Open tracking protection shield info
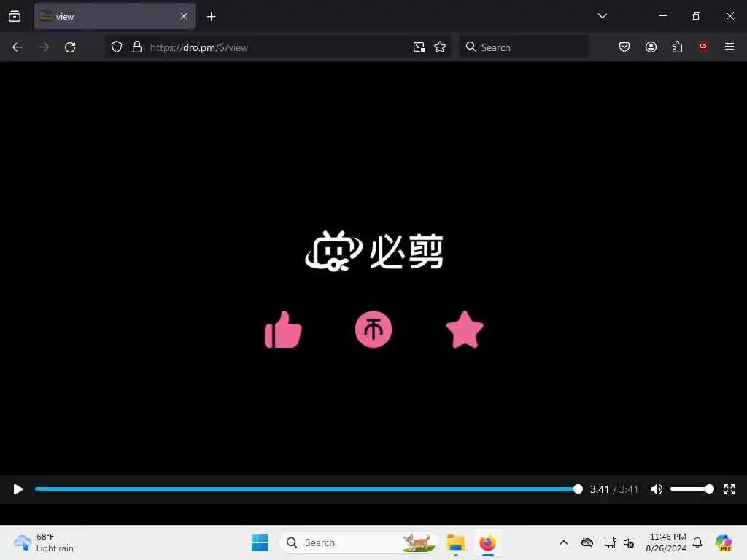Screen dimensions: 747x560 tap(117, 47)
